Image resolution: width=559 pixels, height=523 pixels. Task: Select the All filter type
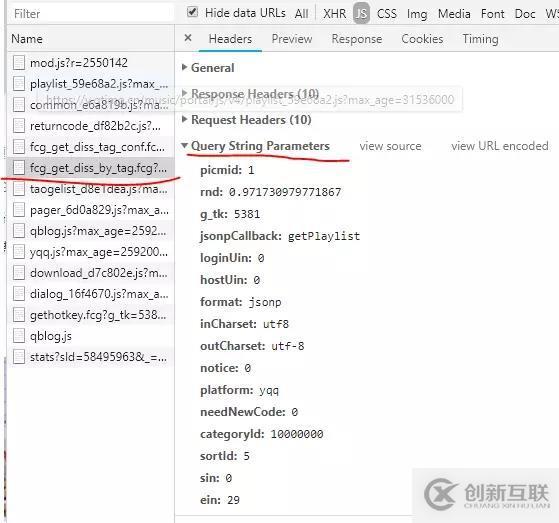pos(301,14)
